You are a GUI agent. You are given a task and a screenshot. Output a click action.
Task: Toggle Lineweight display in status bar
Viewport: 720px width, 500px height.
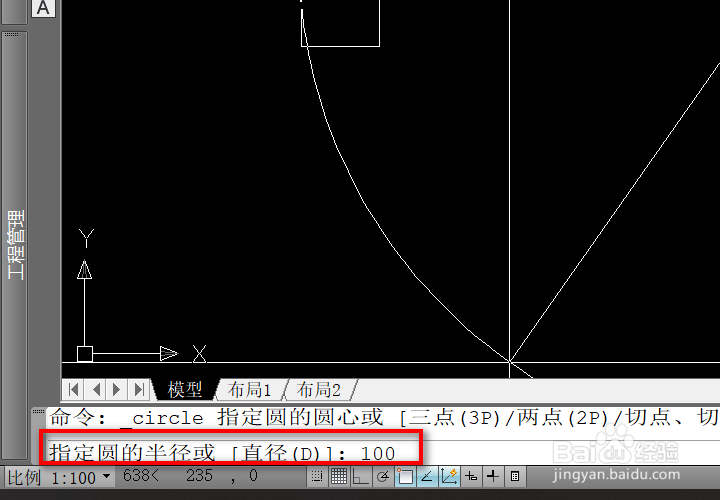point(493,477)
